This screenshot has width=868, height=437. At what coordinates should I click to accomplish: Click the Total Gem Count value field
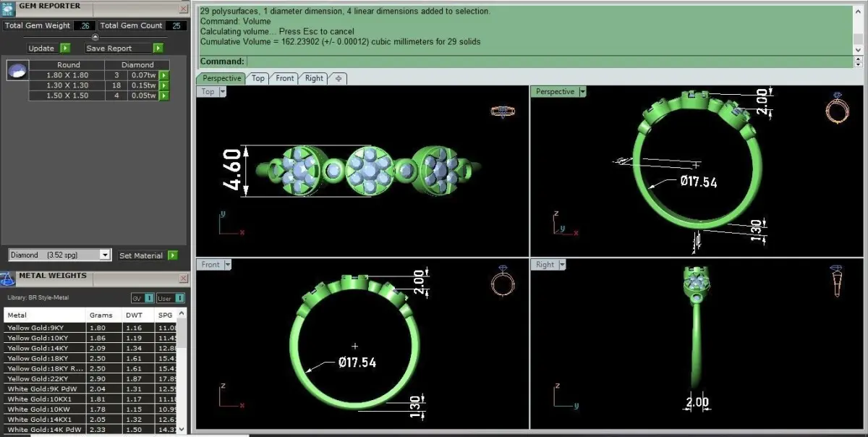[175, 25]
